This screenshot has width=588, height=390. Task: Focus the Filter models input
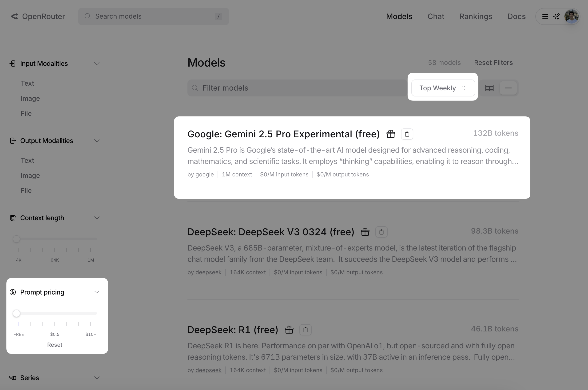(x=297, y=88)
